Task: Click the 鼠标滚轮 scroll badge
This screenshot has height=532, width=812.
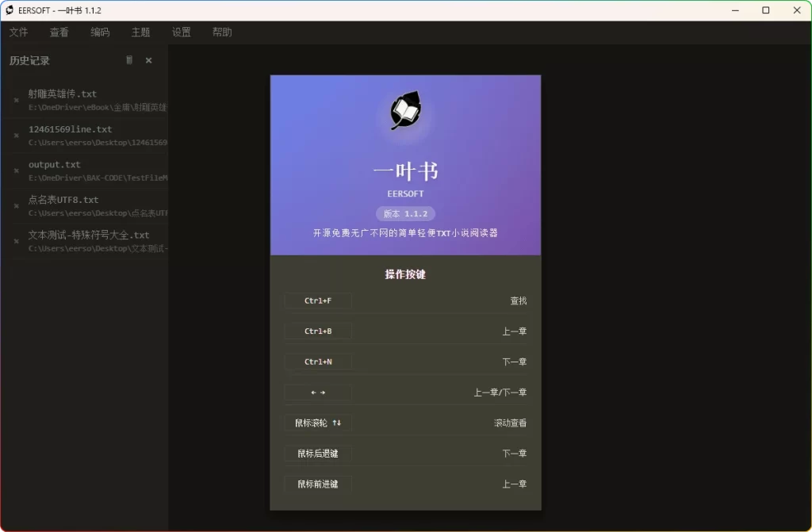Action: click(317, 423)
